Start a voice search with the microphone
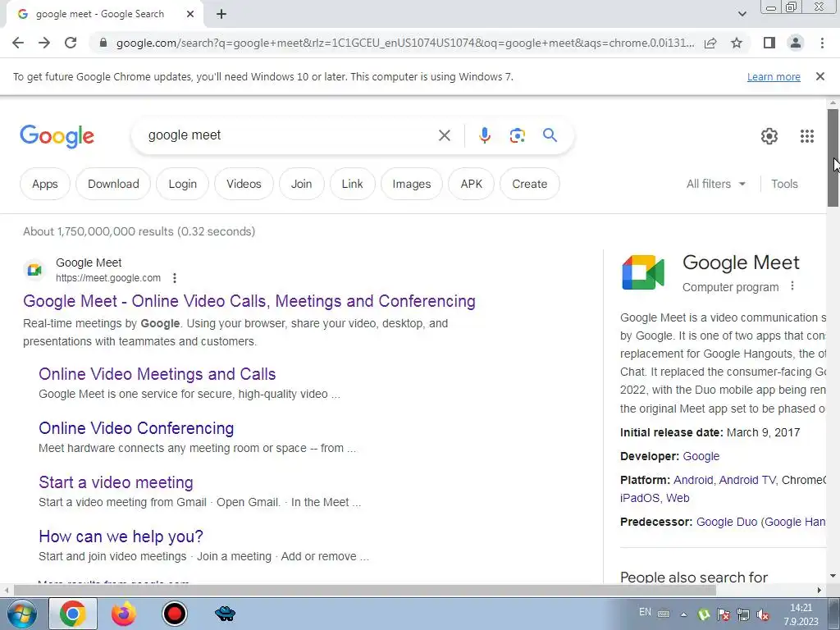Viewport: 840px width, 630px height. tap(484, 135)
